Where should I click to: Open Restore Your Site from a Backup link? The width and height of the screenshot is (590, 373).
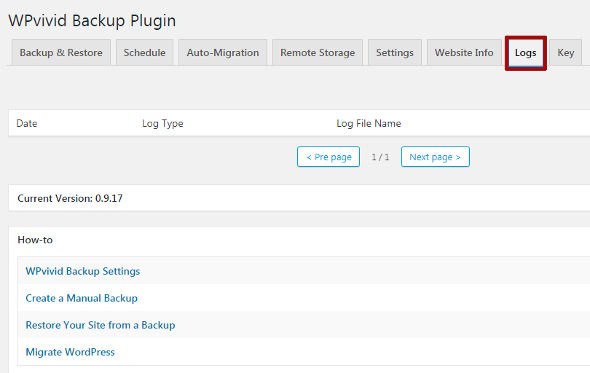coord(100,325)
